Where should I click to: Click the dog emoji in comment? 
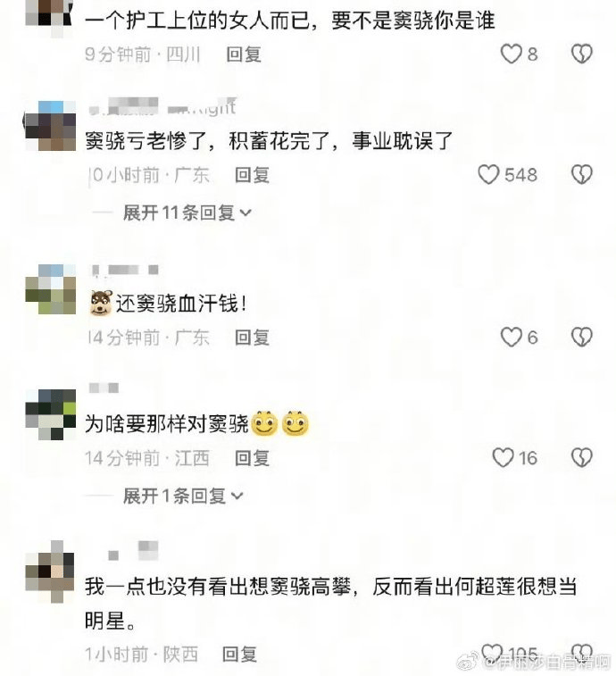point(102,303)
